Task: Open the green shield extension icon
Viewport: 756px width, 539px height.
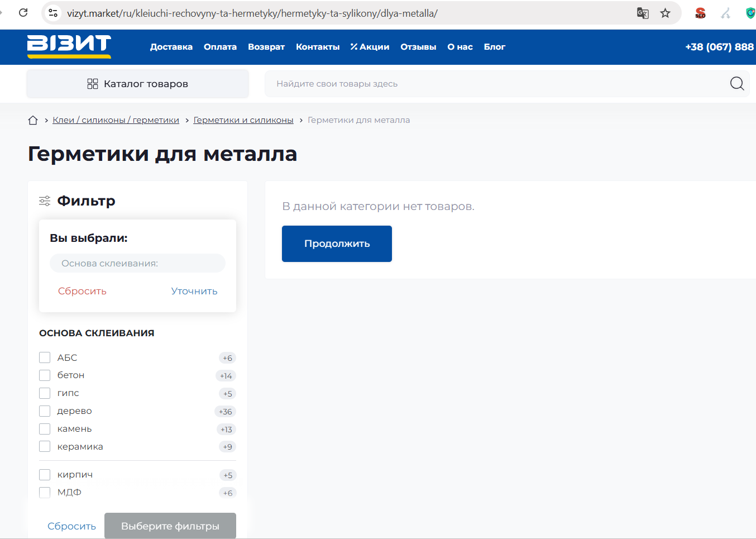Action: pyautogui.click(x=750, y=13)
